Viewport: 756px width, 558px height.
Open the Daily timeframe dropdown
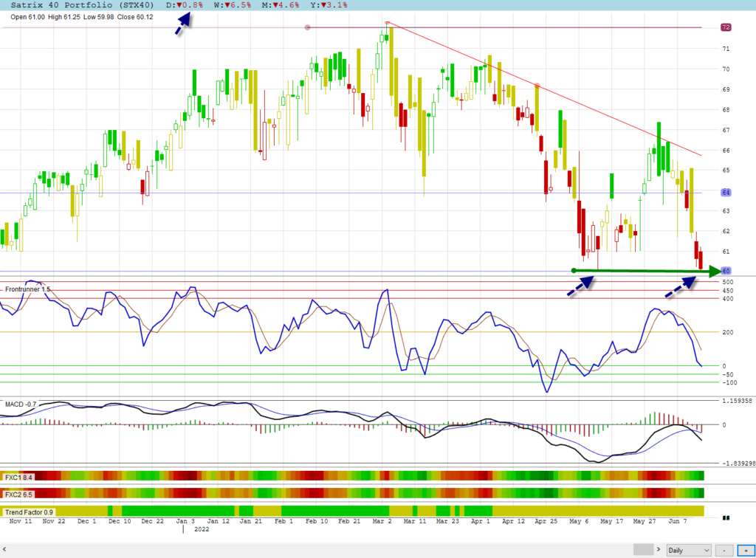point(689,550)
